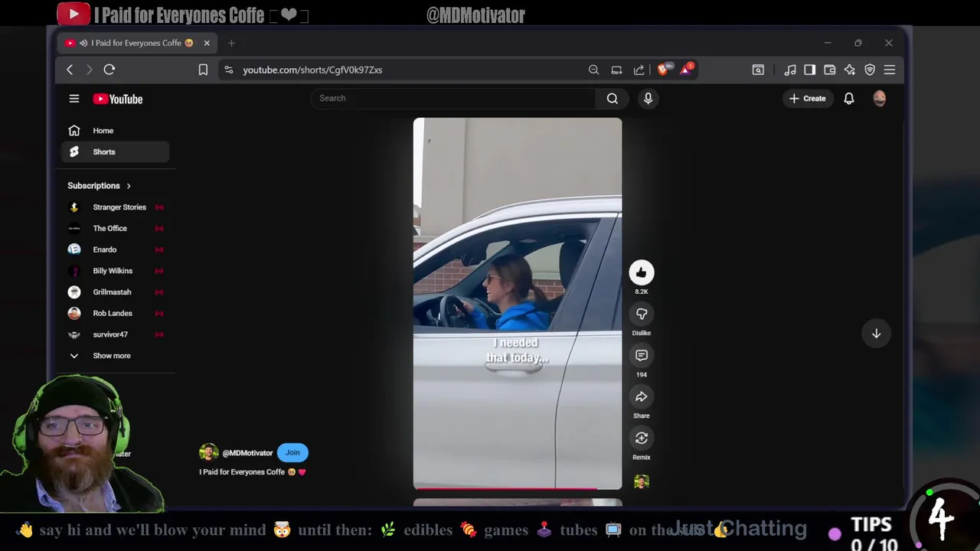Remix this Short

coord(642,438)
